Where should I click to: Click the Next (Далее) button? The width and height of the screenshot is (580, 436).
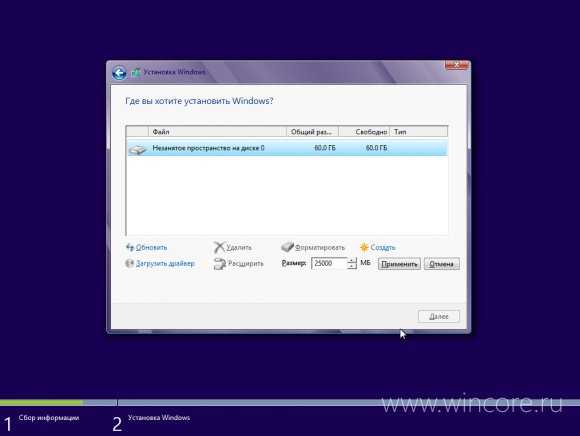click(439, 317)
